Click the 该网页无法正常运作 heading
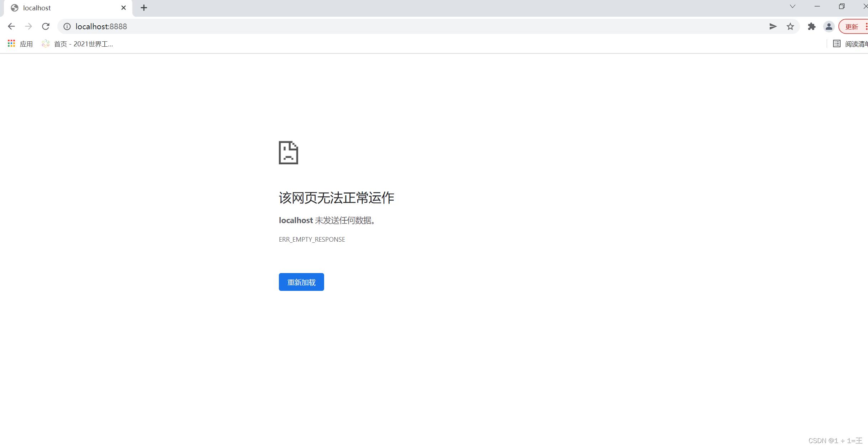868x447 pixels. coord(337,198)
